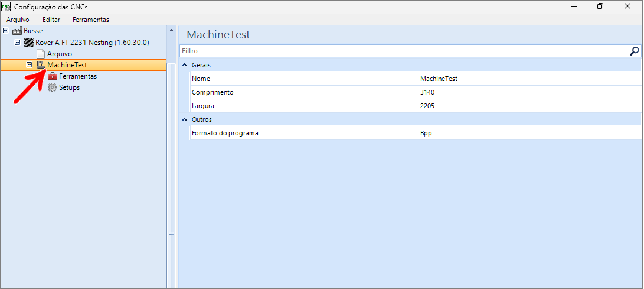
Task: Restore down the window
Action: point(600,6)
